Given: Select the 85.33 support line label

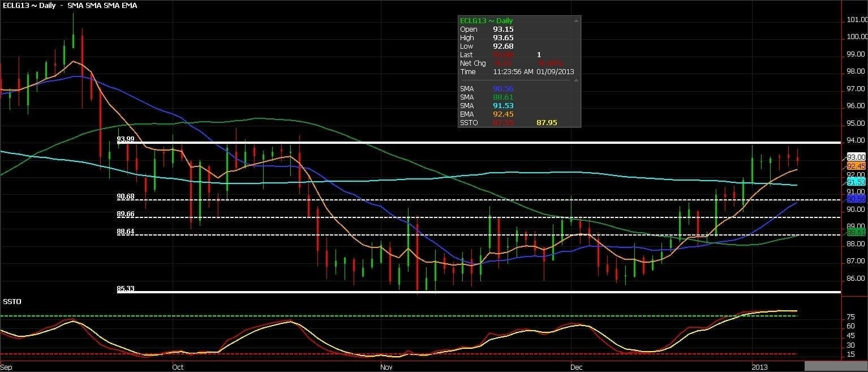Looking at the screenshot, I should point(125,289).
